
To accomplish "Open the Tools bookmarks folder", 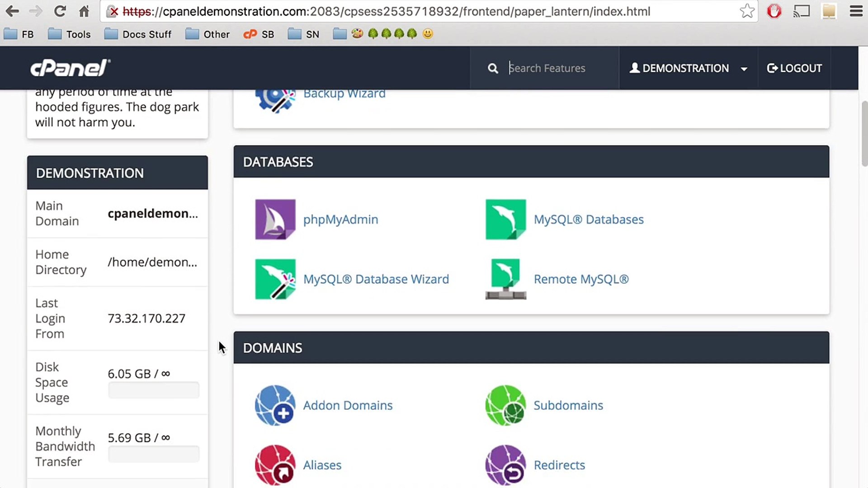I will pos(70,34).
